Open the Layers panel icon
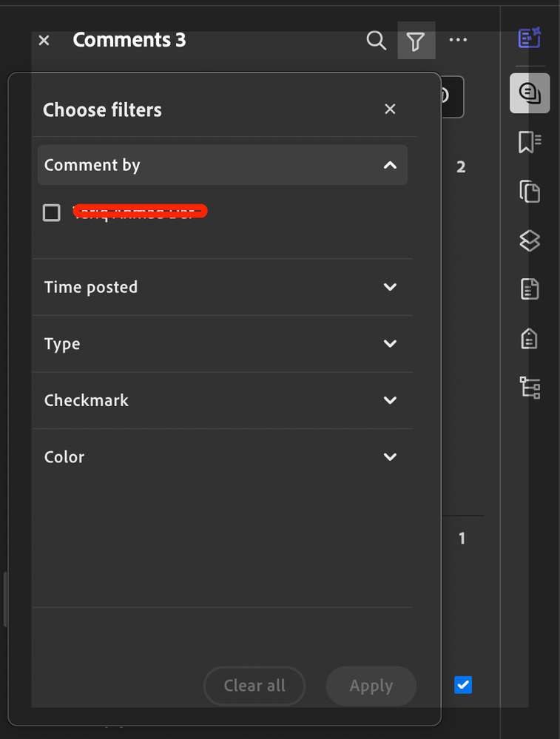Viewport: 560px width, 739px height. pyautogui.click(x=530, y=240)
